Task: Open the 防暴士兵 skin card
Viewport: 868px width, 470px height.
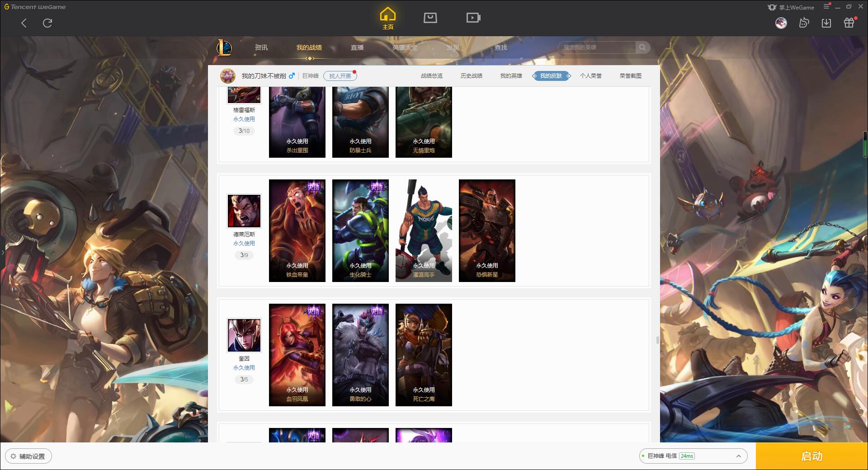Action: pos(360,122)
